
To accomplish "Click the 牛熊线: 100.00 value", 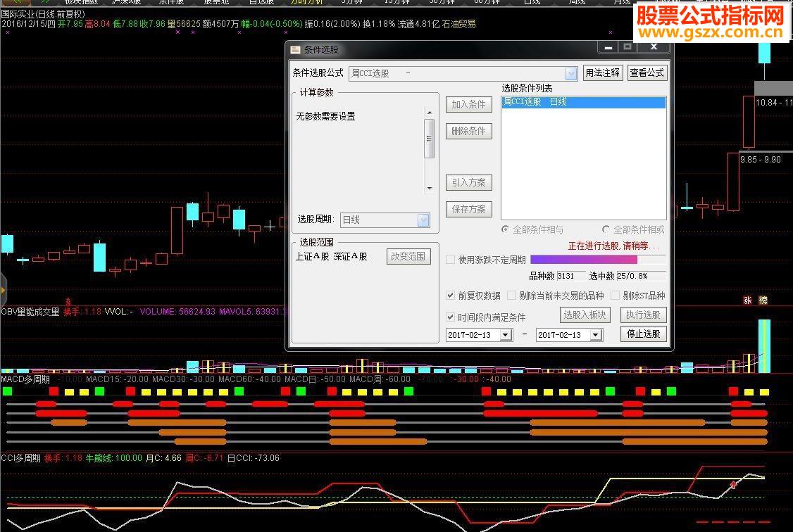I will pyautogui.click(x=114, y=458).
